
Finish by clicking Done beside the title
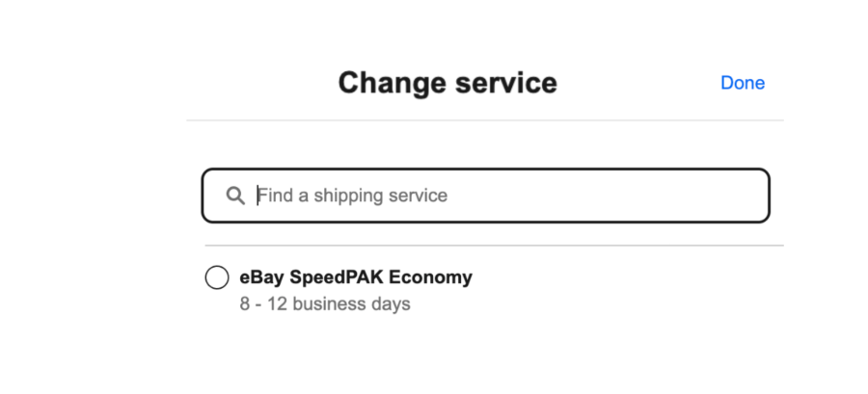point(743,83)
